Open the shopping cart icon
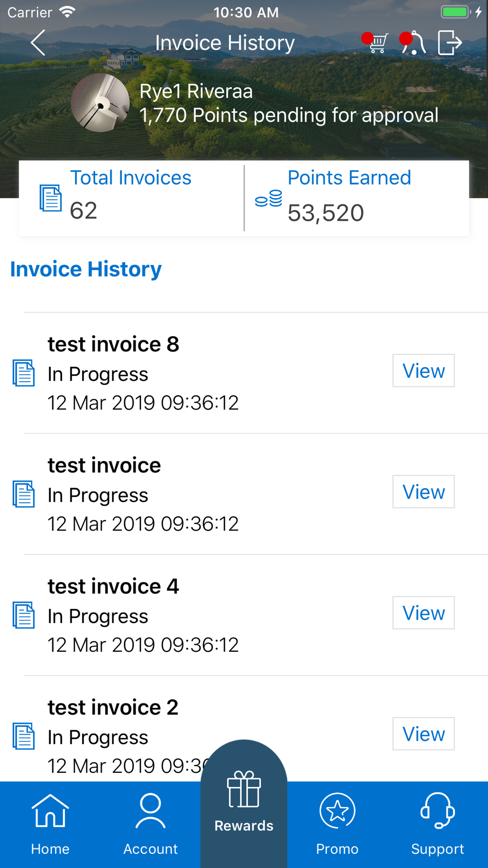 point(375,43)
